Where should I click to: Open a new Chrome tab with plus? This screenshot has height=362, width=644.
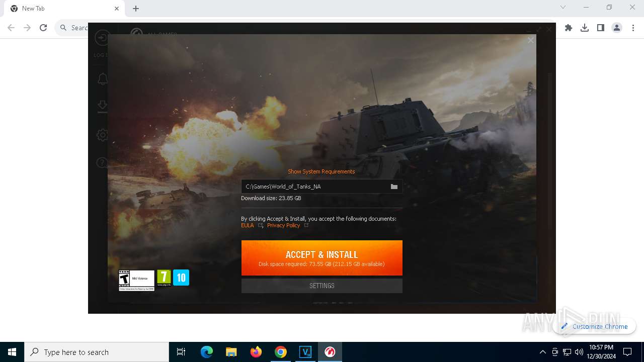coord(136,9)
